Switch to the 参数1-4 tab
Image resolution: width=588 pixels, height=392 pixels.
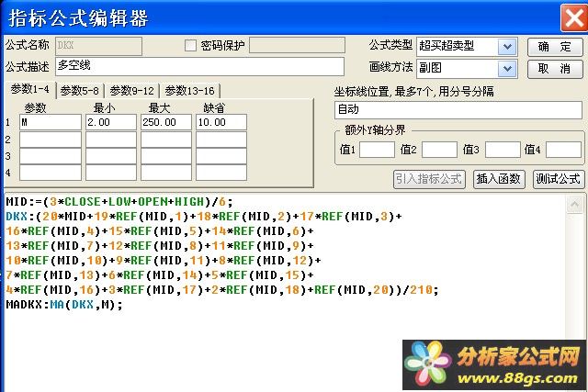pyautogui.click(x=30, y=89)
